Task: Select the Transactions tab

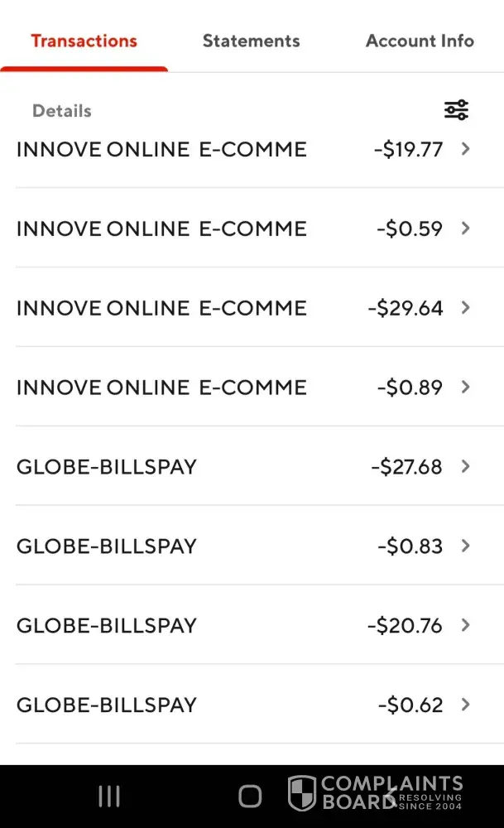Action: (84, 41)
